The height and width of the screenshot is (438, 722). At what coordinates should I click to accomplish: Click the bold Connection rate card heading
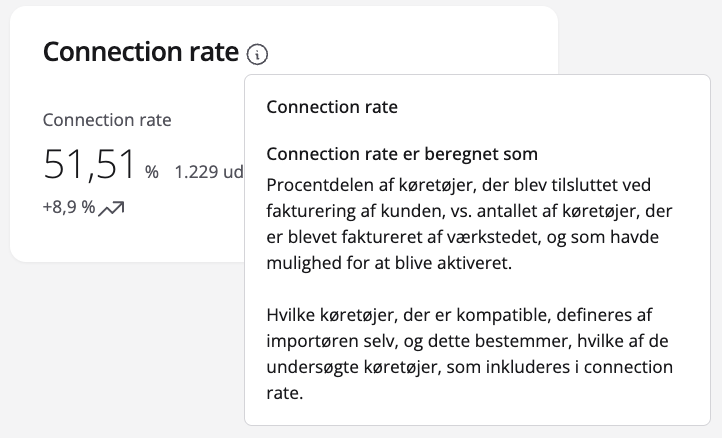[141, 53]
